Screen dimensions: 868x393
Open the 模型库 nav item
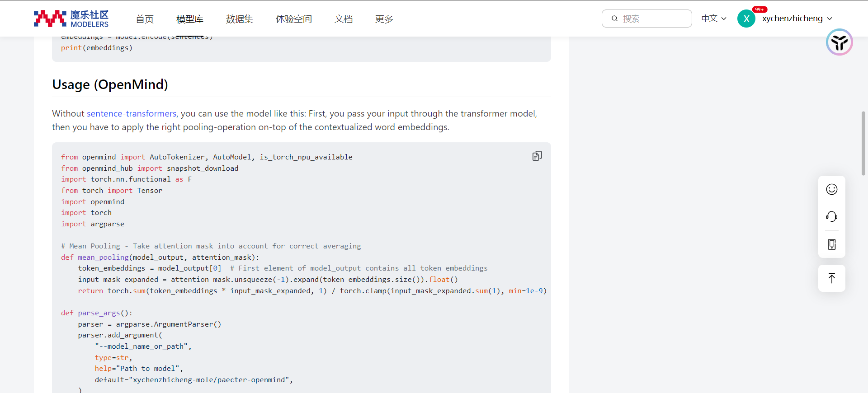190,19
